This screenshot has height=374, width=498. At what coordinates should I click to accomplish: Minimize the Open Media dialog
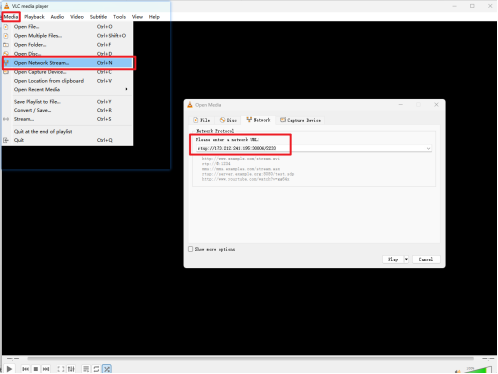(401, 105)
